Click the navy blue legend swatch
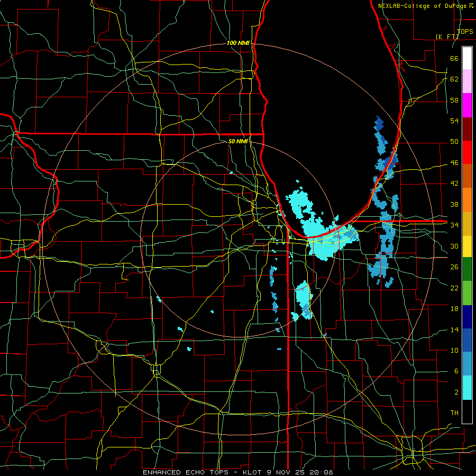Image resolution: width=476 pixels, height=476 pixels. point(467,317)
